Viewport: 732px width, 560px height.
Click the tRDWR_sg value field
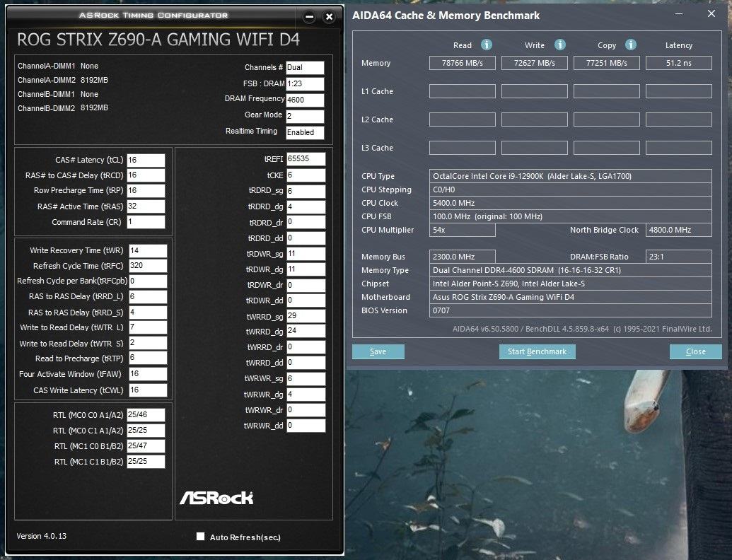tap(306, 254)
